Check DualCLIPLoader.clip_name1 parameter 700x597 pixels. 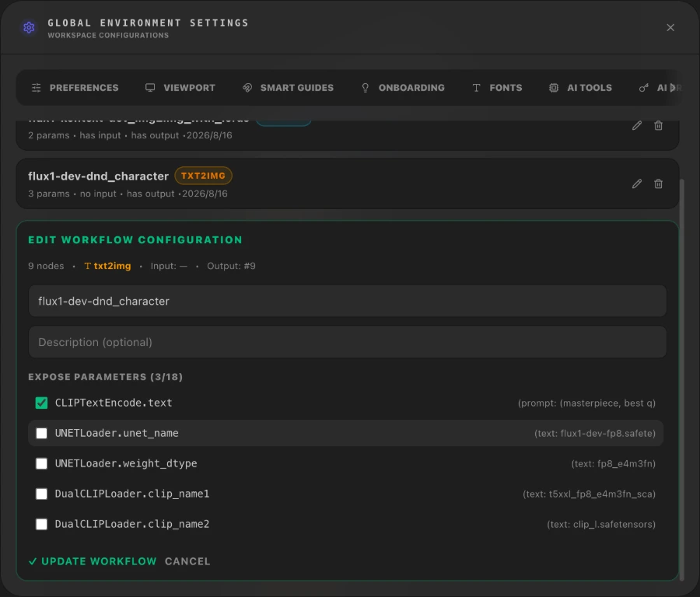(41, 494)
